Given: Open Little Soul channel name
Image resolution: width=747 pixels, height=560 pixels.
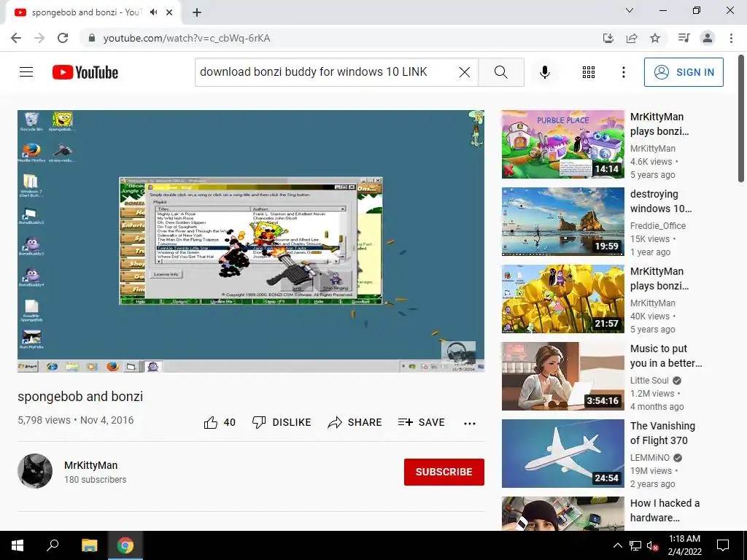Looking at the screenshot, I should click(649, 381).
